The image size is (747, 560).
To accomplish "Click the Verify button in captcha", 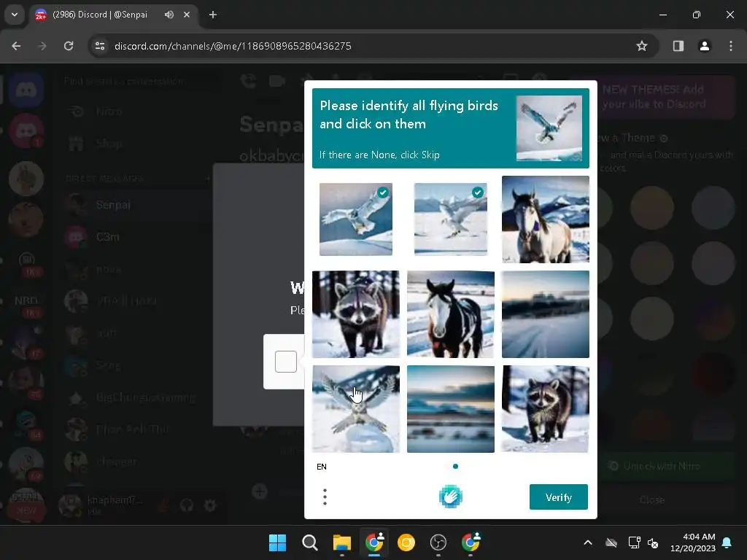I will coord(558,497).
